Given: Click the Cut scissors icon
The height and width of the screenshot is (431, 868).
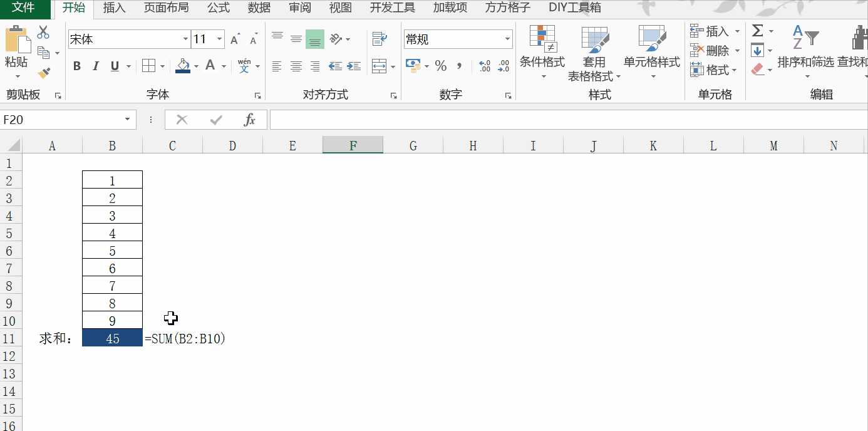Looking at the screenshot, I should tap(43, 33).
